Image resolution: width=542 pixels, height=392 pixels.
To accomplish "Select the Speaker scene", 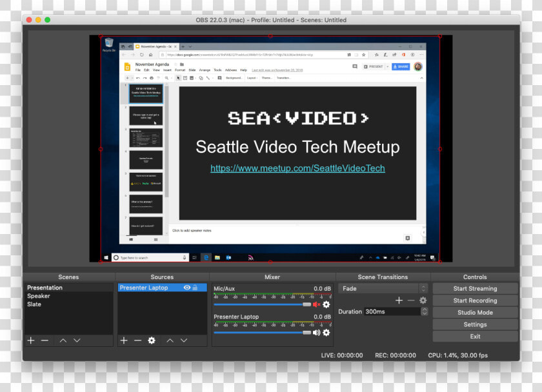I will pyautogui.click(x=68, y=296).
